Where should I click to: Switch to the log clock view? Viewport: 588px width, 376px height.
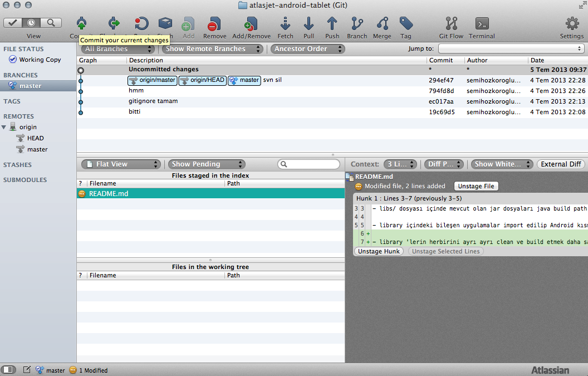(x=31, y=23)
